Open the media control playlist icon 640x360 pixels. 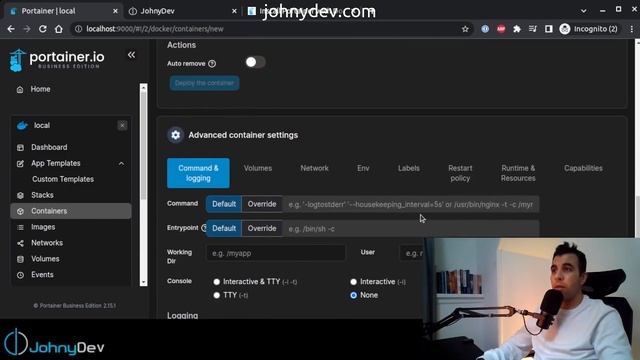533,29
